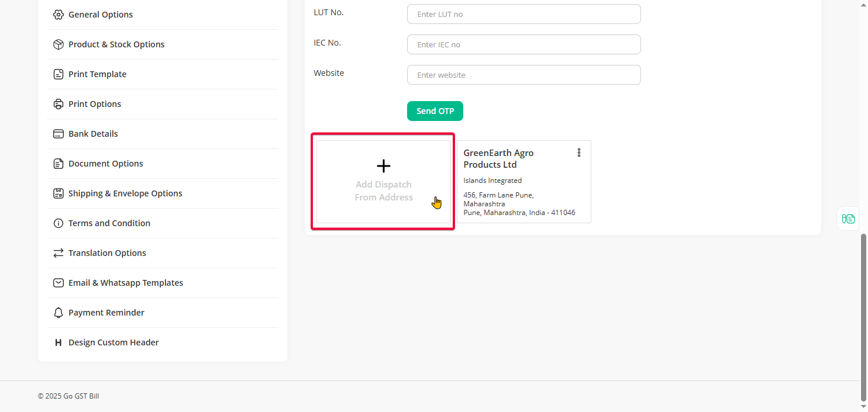Viewport: 868px width, 412px height.
Task: Click the Translation Options arrows icon
Action: click(58, 253)
